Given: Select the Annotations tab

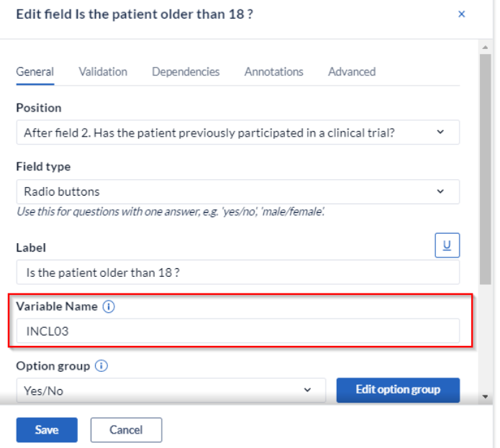Looking at the screenshot, I should (x=274, y=72).
